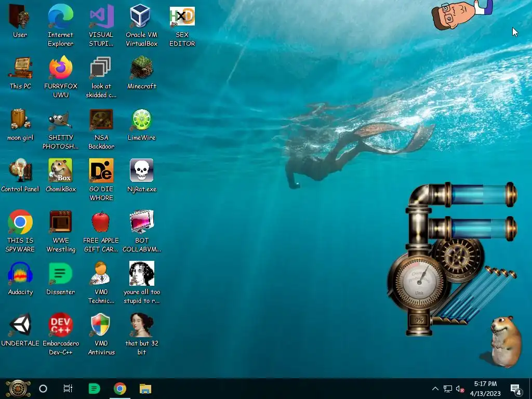
Task: Click the 9% readout on gauge widget
Action: click(419, 320)
